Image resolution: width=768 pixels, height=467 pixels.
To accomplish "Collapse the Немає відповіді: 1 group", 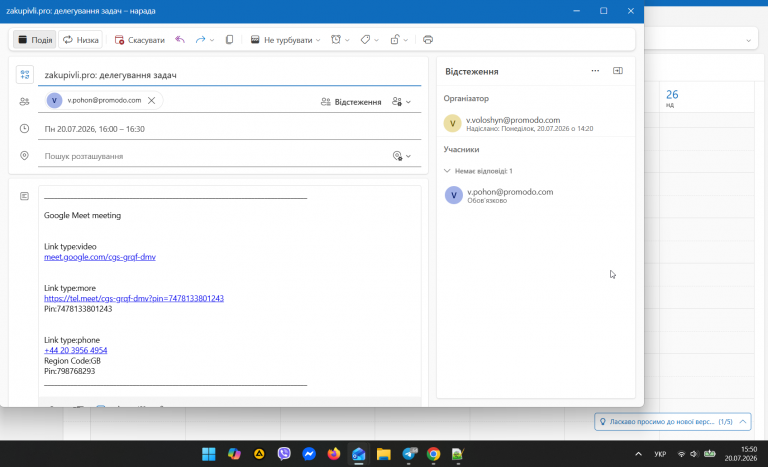I will [447, 171].
